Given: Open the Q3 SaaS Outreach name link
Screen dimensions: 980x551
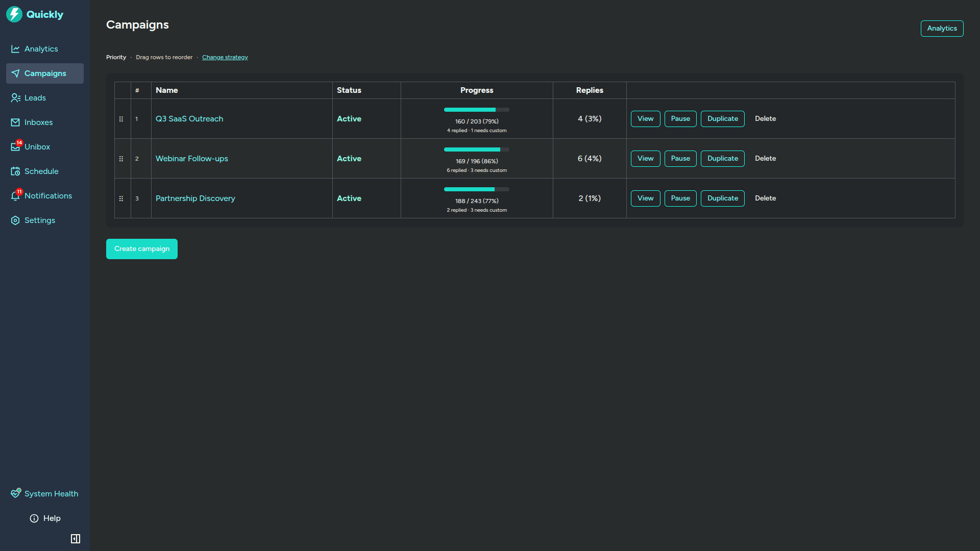Looking at the screenshot, I should coord(189,119).
